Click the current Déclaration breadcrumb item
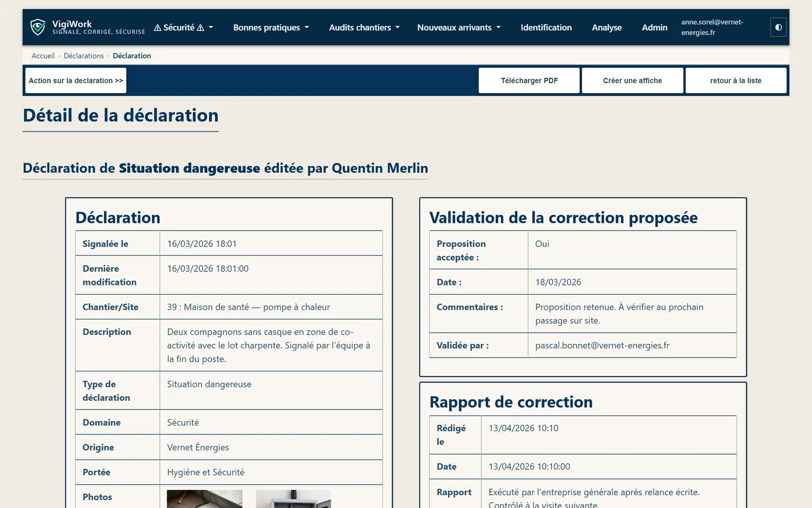This screenshot has height=508, width=812. (x=132, y=56)
